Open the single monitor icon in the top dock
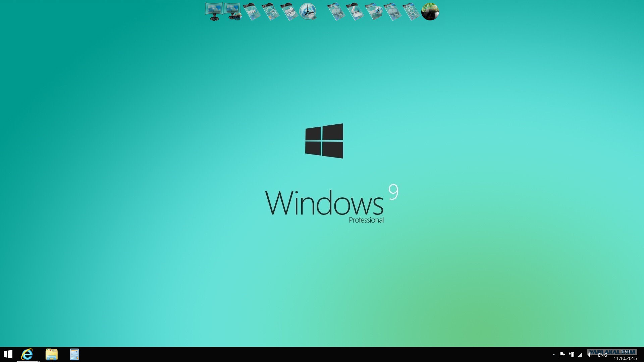644x362 pixels. (x=214, y=12)
